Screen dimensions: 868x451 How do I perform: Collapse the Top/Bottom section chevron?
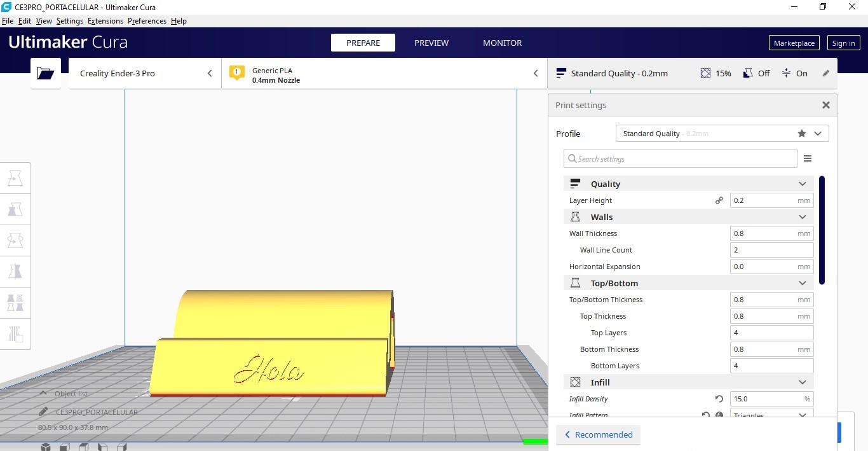pyautogui.click(x=803, y=283)
